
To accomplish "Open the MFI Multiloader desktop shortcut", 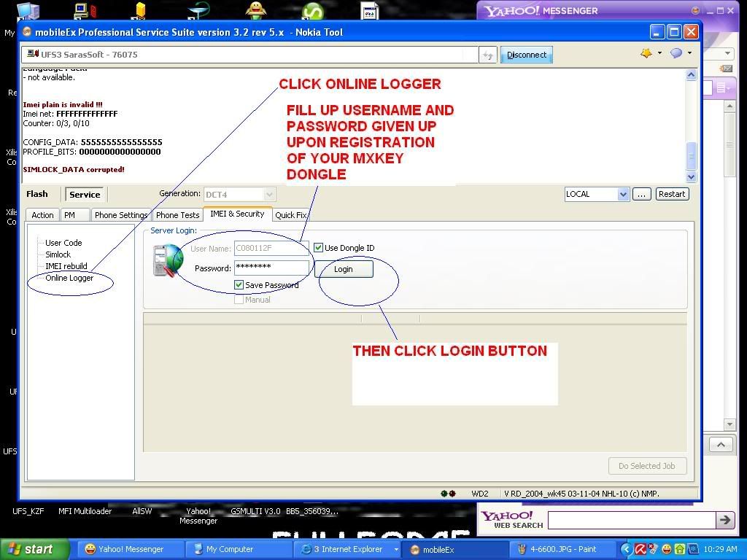I will tap(85, 511).
